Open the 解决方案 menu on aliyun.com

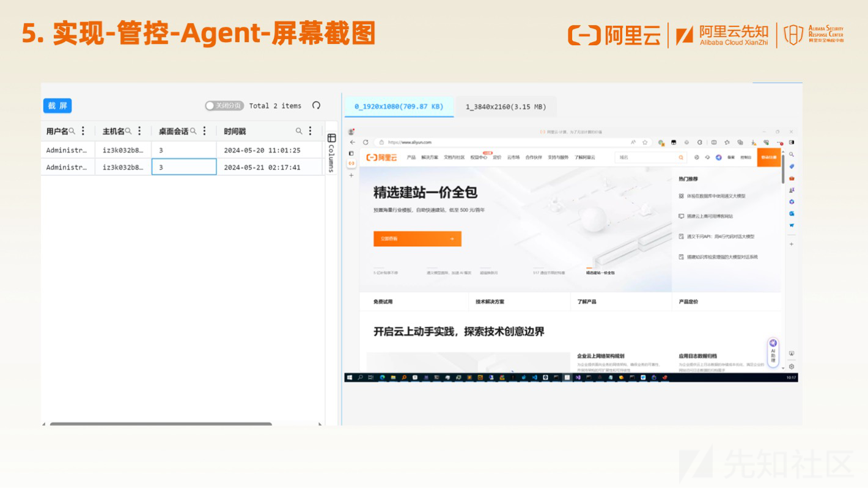point(430,157)
